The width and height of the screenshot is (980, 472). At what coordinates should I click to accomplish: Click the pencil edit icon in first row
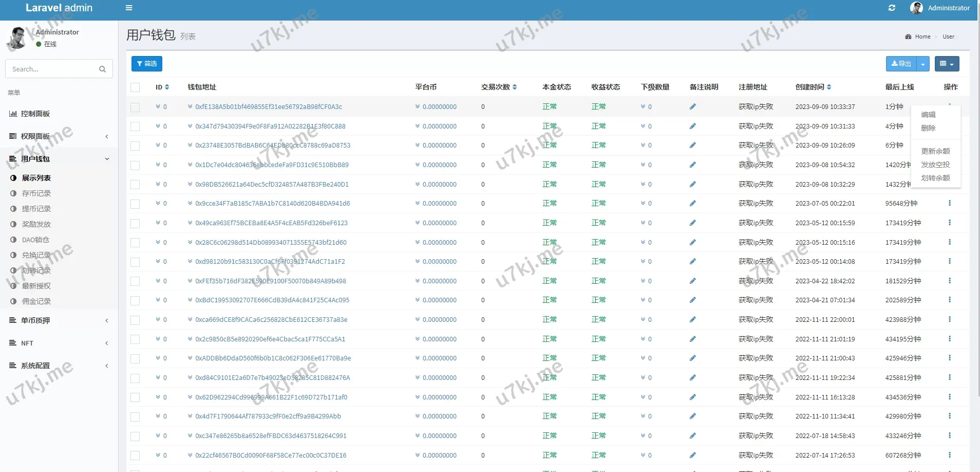tap(692, 107)
